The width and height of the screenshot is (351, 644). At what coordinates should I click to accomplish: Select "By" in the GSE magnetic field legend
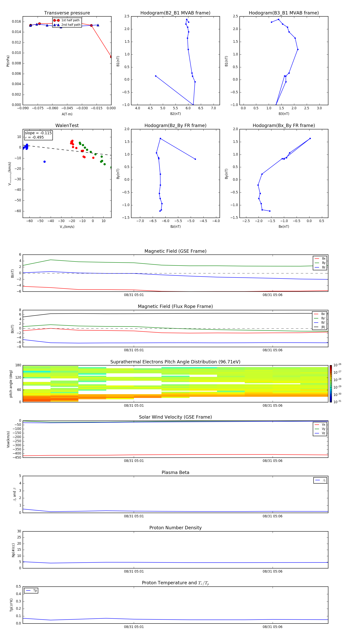point(320,263)
